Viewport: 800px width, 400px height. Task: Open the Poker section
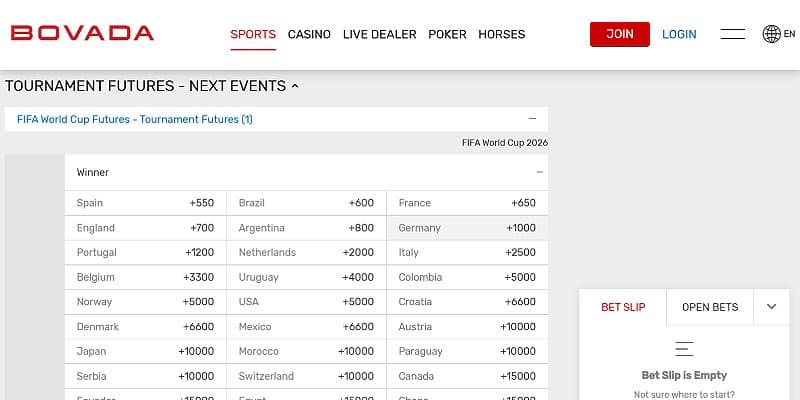tap(447, 34)
